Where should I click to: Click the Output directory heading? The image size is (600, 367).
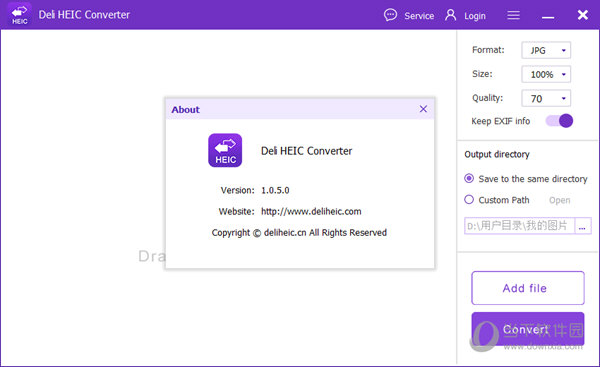point(497,154)
